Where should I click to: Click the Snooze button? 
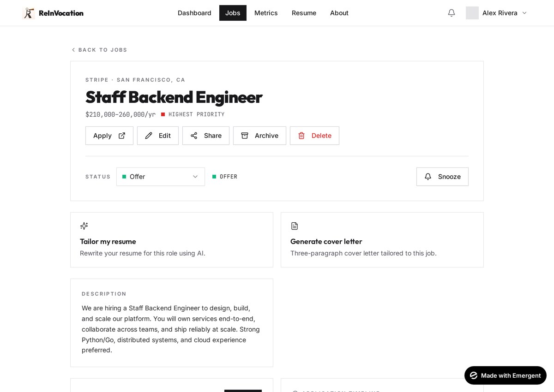point(442,177)
